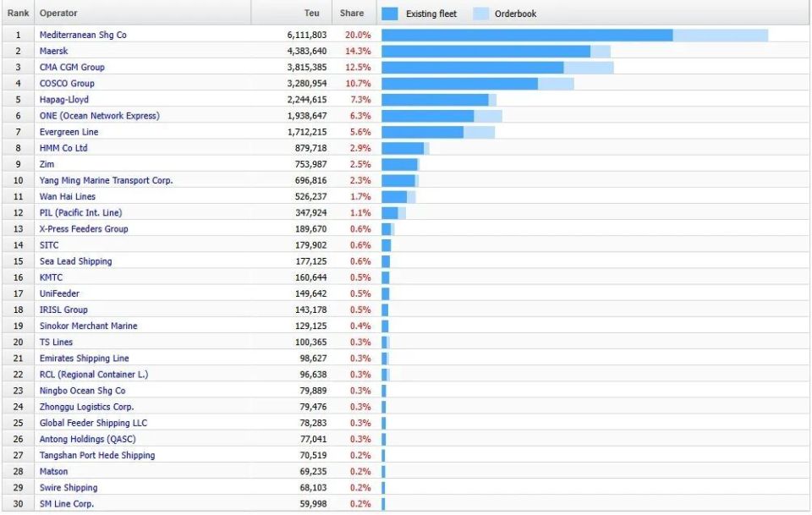The image size is (812, 515).
Task: Click the Teu value 3,280,954
Action: 307,84
